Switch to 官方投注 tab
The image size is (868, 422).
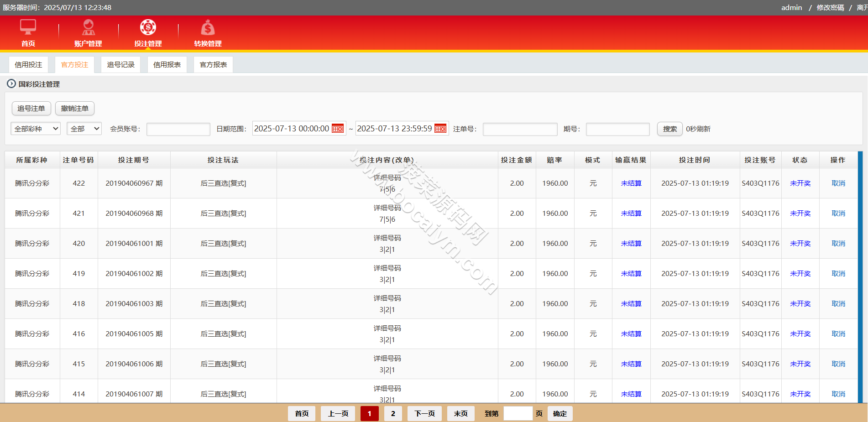tap(74, 65)
